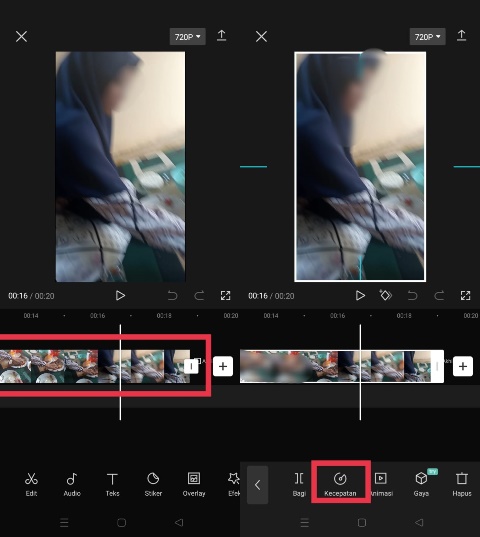The image size is (480, 537).
Task: Redo the action on right screen
Action: 439,296
